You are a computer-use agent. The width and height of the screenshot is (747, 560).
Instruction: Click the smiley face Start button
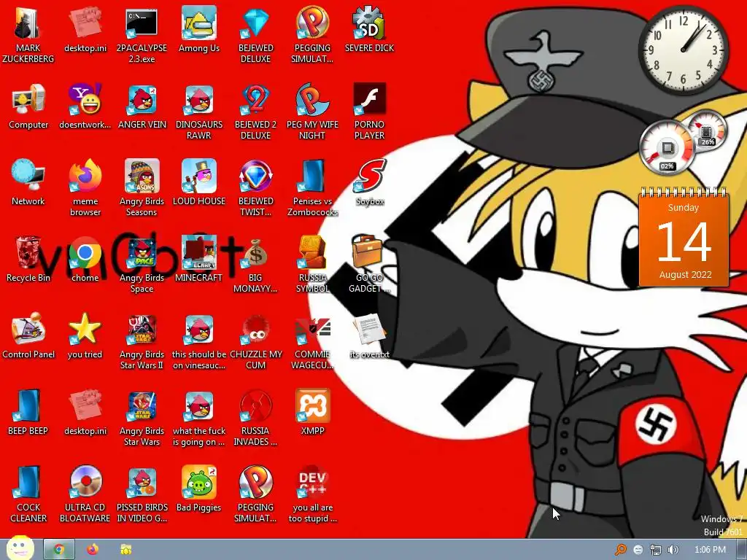tap(20, 548)
